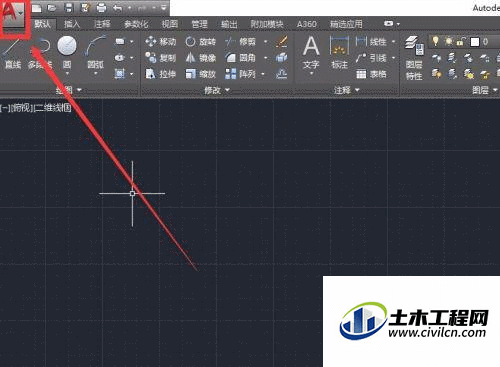Open Customize Quick Access Toolbar dropdown
The height and width of the screenshot is (367, 500).
[164, 8]
